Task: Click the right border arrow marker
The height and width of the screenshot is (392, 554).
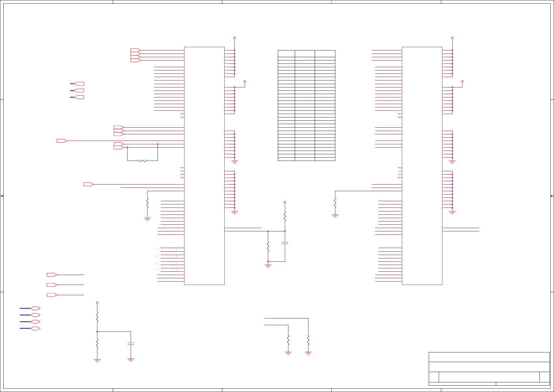Action: point(552,196)
